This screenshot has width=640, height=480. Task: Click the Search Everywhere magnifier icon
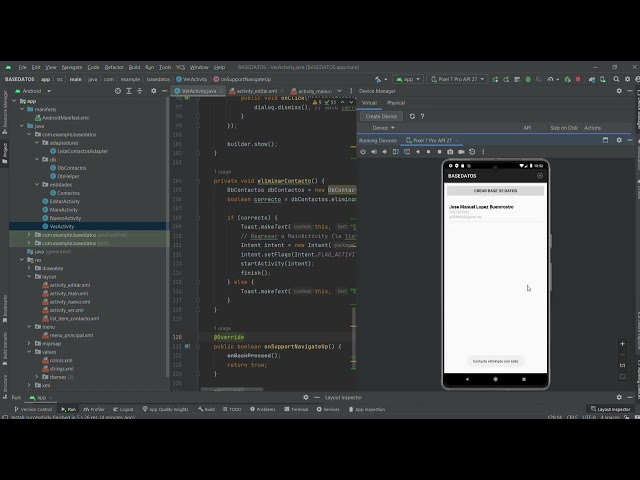coord(616,79)
